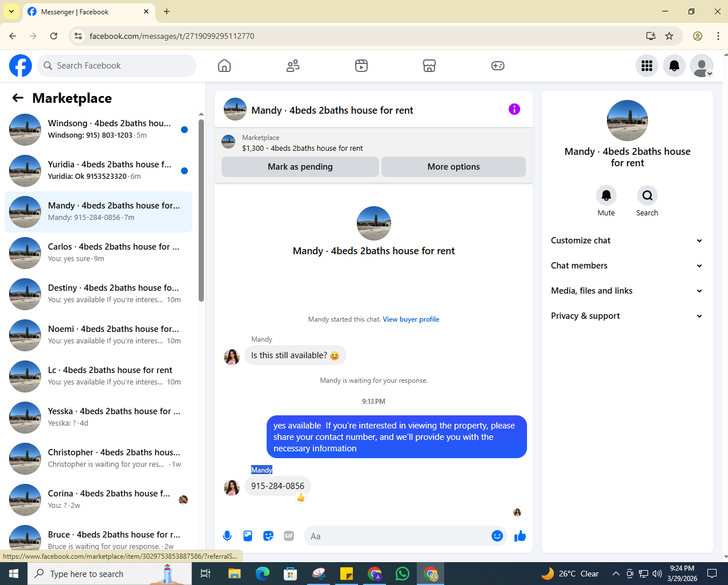Open Chrome three-dot menu
This screenshot has height=585, width=728.
click(718, 36)
